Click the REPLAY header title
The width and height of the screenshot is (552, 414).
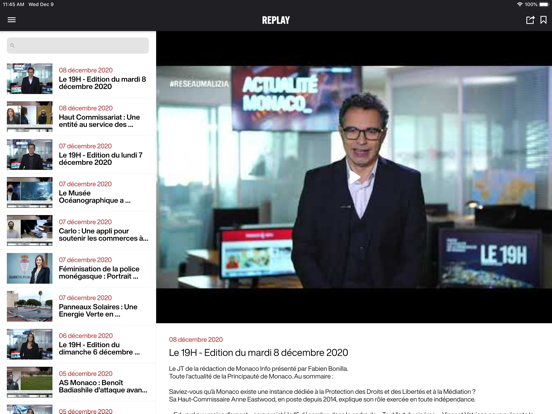pyautogui.click(x=276, y=20)
